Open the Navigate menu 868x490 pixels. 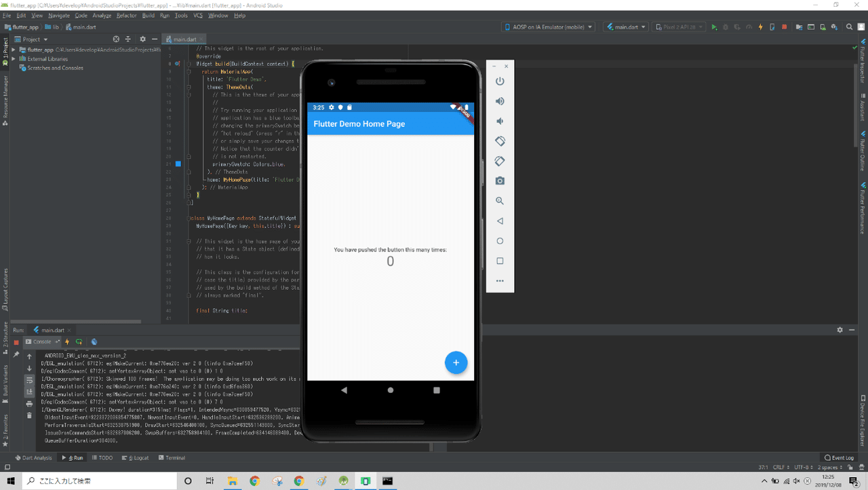pyautogui.click(x=59, y=15)
